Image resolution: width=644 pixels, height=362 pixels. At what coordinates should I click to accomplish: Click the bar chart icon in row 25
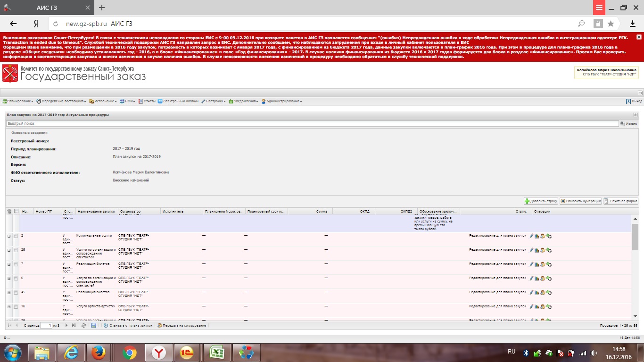click(537, 250)
